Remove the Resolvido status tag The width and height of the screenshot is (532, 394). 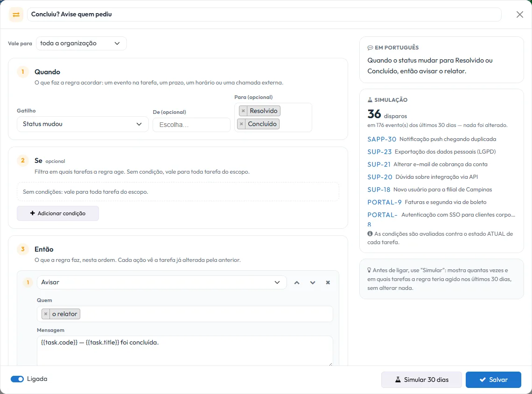(x=243, y=111)
